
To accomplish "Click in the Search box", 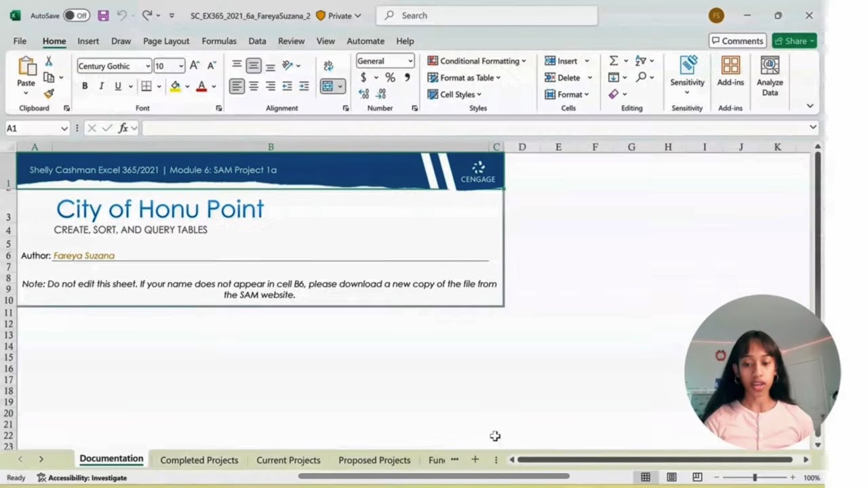I will (486, 16).
